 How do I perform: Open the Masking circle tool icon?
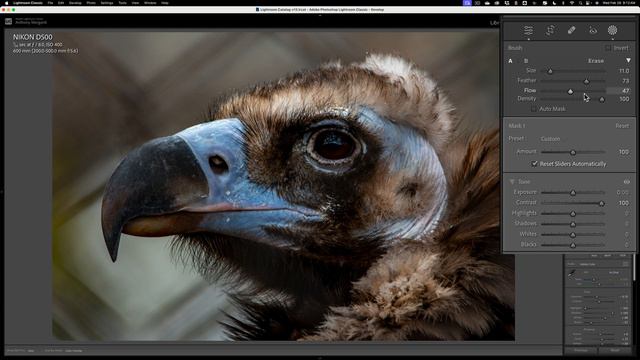click(x=612, y=30)
